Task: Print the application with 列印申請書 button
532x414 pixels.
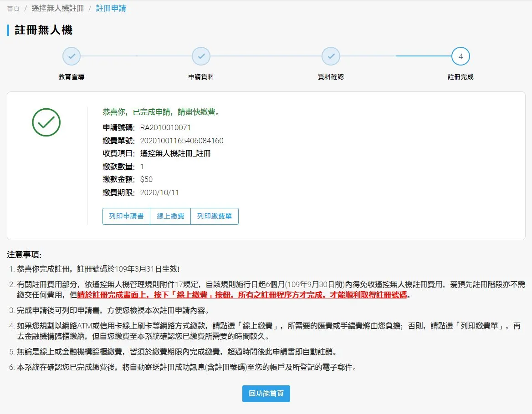Action: (126, 216)
